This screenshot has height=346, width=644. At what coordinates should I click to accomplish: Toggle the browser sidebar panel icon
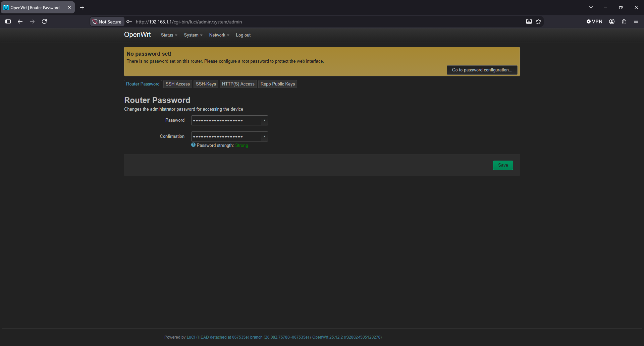(x=8, y=21)
